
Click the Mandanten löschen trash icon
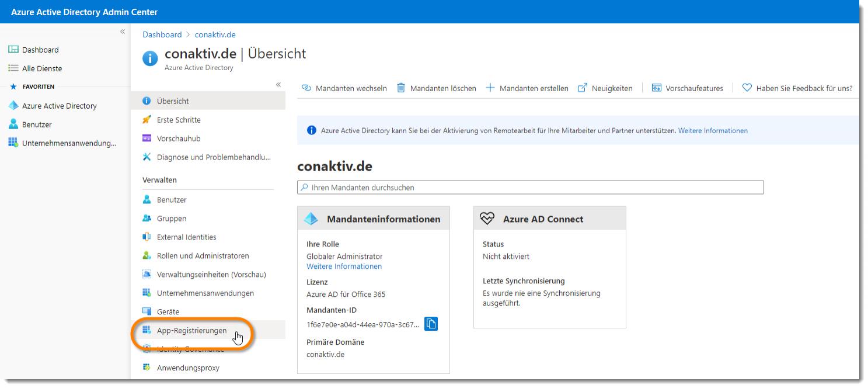(x=401, y=88)
